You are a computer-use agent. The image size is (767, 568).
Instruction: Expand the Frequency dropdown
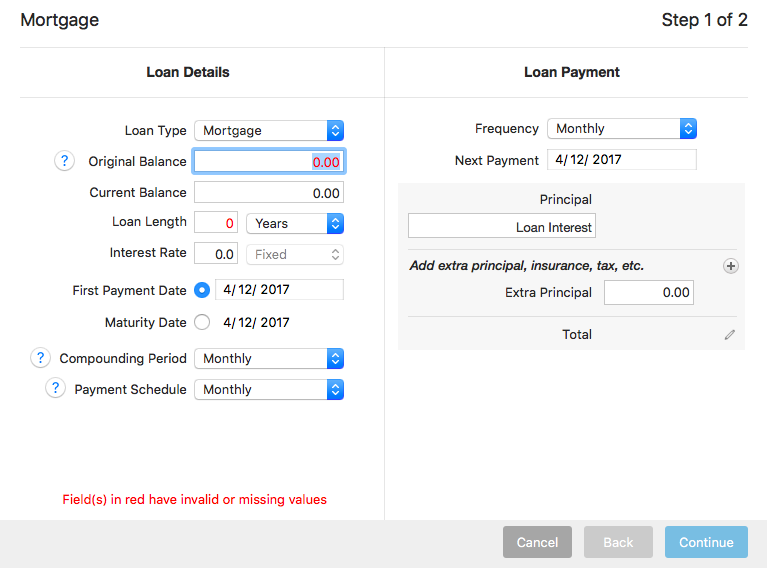coord(621,128)
